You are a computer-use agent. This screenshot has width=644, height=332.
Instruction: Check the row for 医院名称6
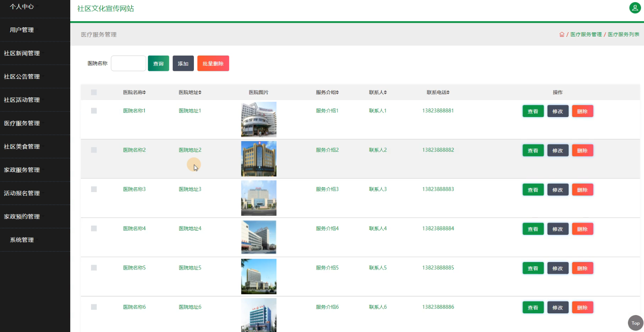[94, 307]
